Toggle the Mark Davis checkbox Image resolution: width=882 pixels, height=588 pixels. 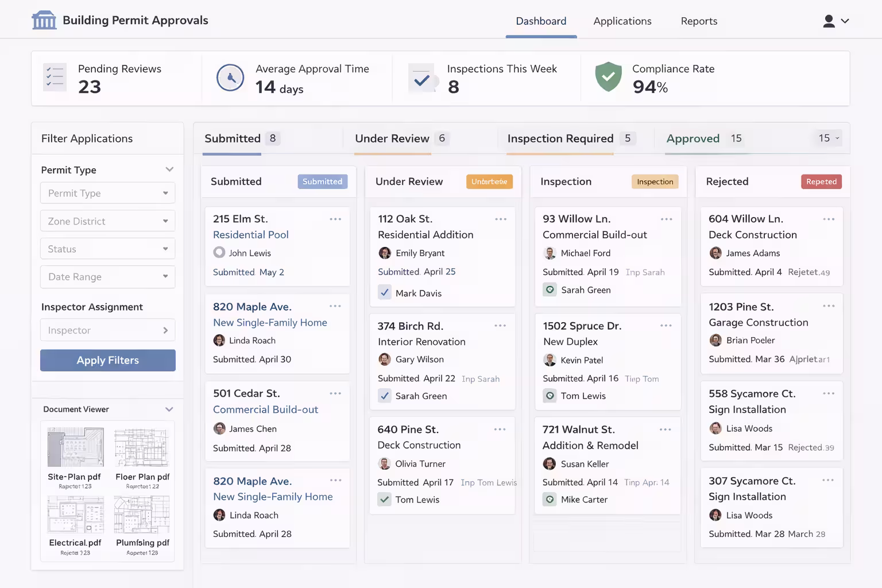(385, 292)
